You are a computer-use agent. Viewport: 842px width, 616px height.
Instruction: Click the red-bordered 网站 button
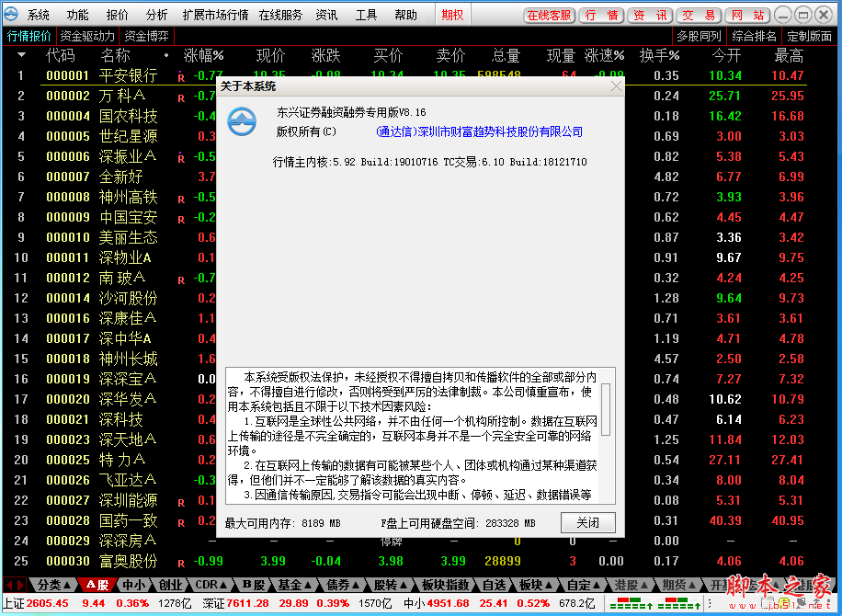[747, 15]
